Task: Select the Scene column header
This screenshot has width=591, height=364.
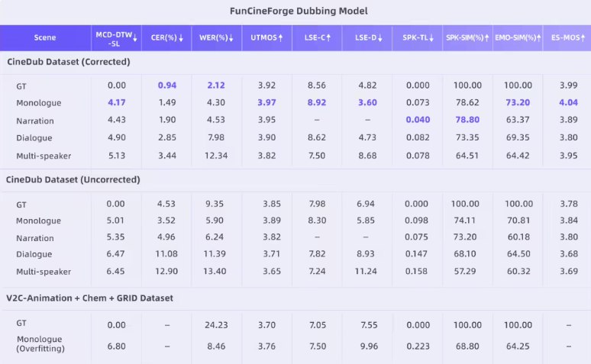Action: [x=44, y=37]
